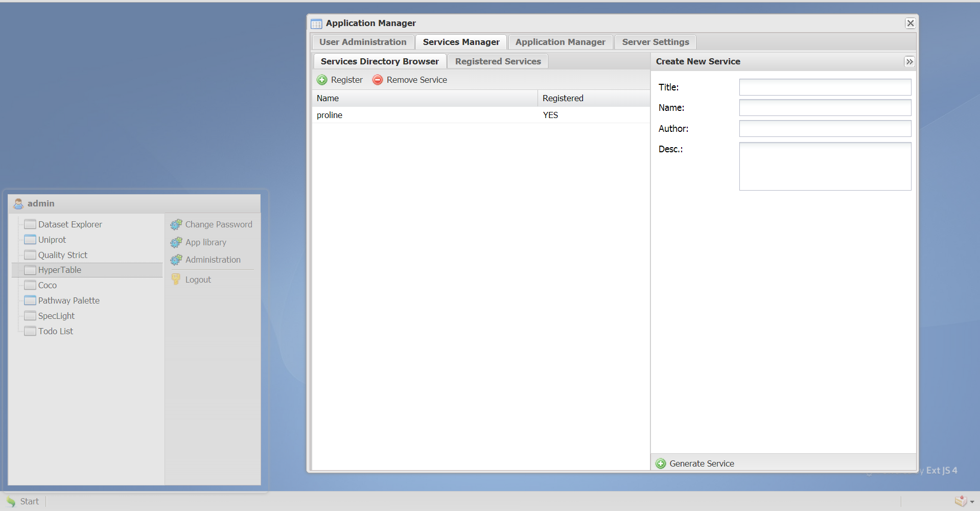Select the proline service row
980x511 pixels.
[424, 115]
